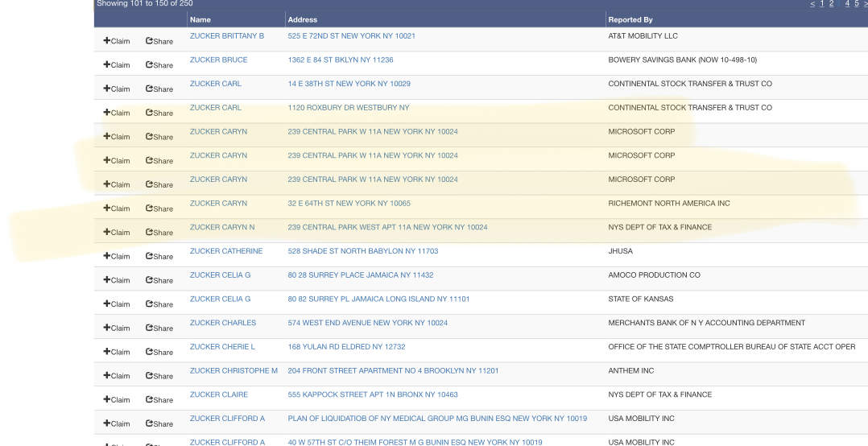Image resolution: width=868 pixels, height=446 pixels.
Task: Claim ZUCKER CLIFFORD A Plan of Liquidation entry
Action: tap(117, 423)
